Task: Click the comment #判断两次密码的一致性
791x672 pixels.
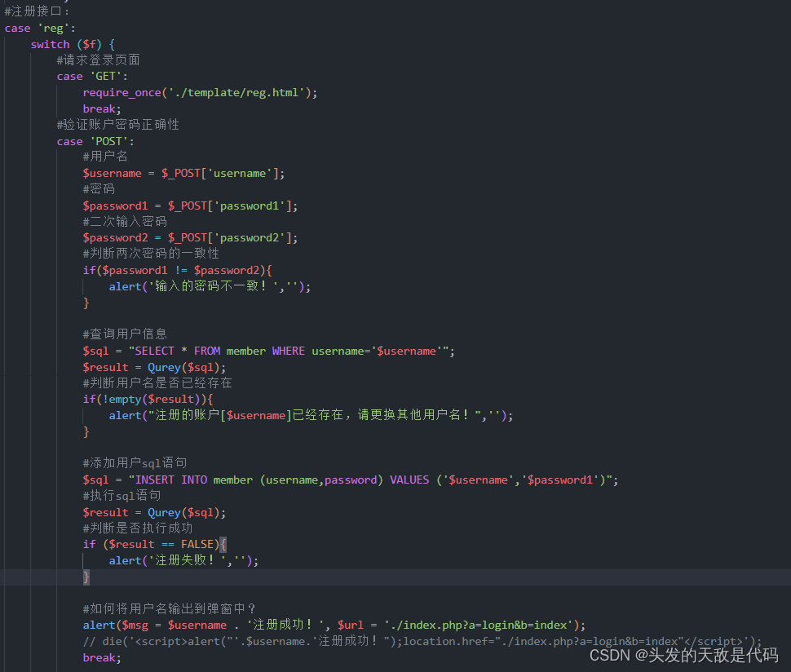Action: 151,254
